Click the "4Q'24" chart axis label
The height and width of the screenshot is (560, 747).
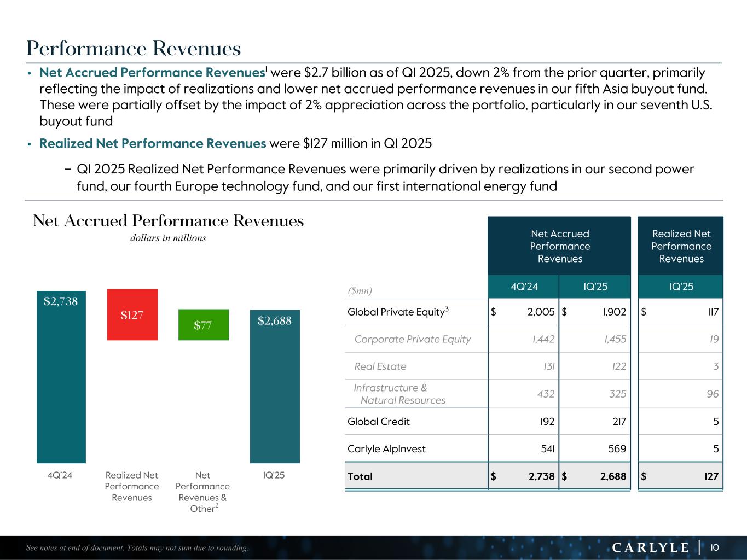point(60,475)
